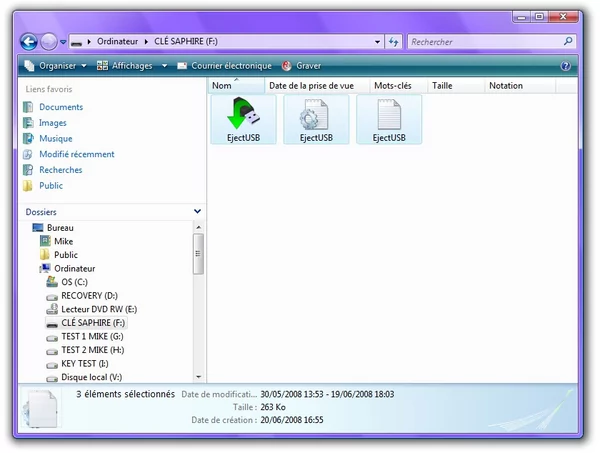Select Ordinateur in folder tree

[x=75, y=269]
